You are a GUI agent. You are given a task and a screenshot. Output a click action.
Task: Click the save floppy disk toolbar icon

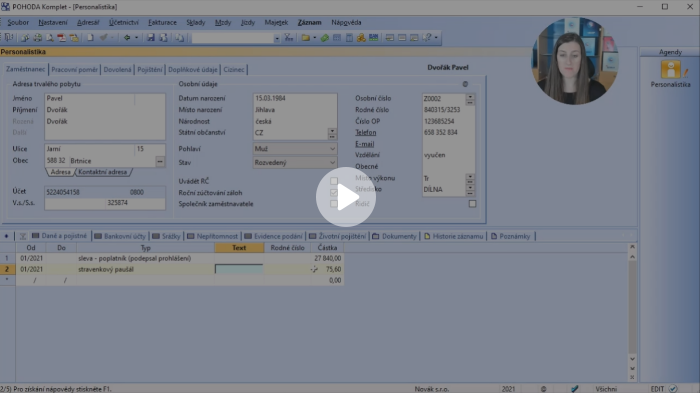[x=151, y=38]
